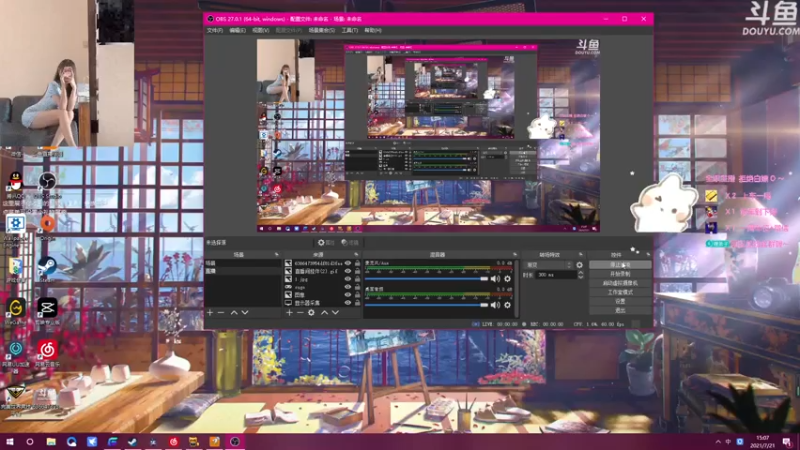Move the source down in the list
The height and width of the screenshot is (450, 800).
(x=335, y=312)
